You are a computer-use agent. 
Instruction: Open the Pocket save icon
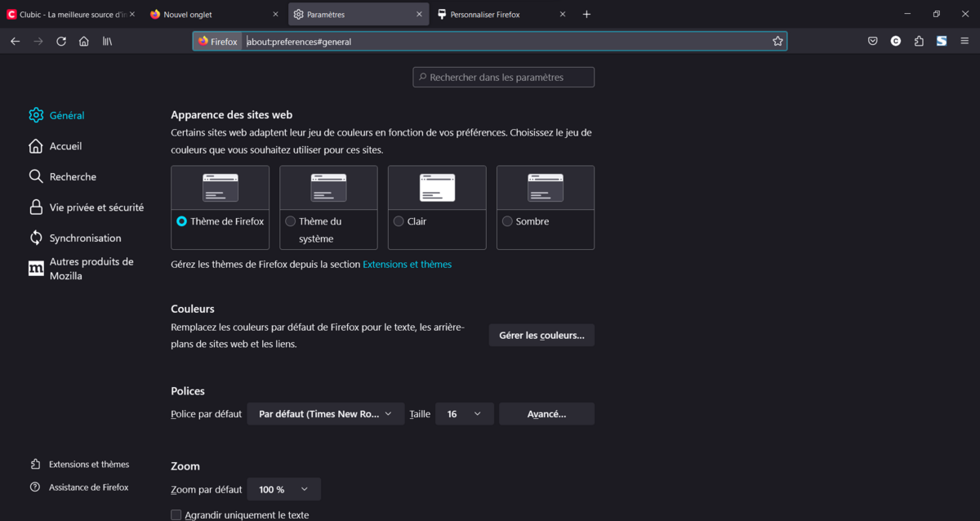(x=873, y=41)
